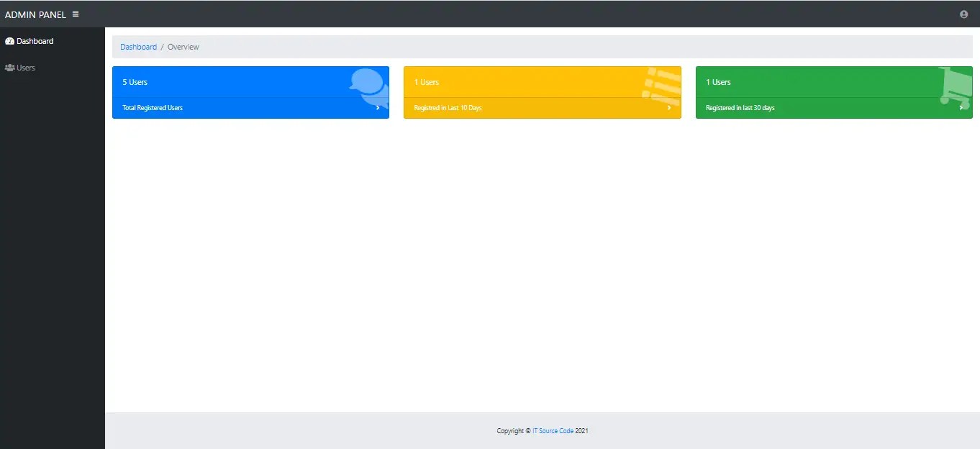This screenshot has height=449, width=980.
Task: Select Dashboard in the left sidebar
Action: pyautogui.click(x=33, y=41)
